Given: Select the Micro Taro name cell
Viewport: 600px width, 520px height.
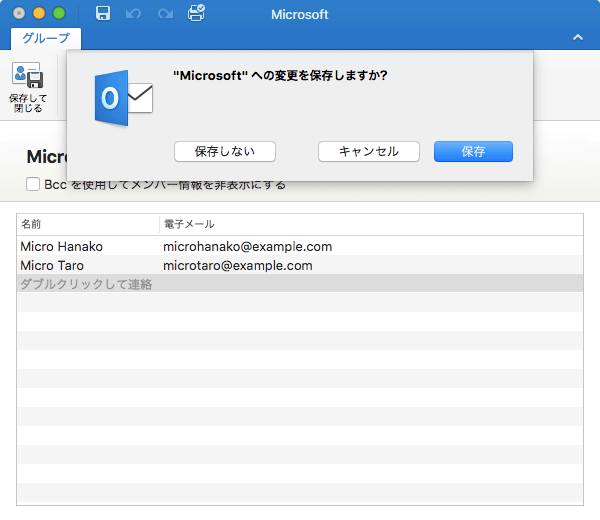Looking at the screenshot, I should tap(52, 266).
